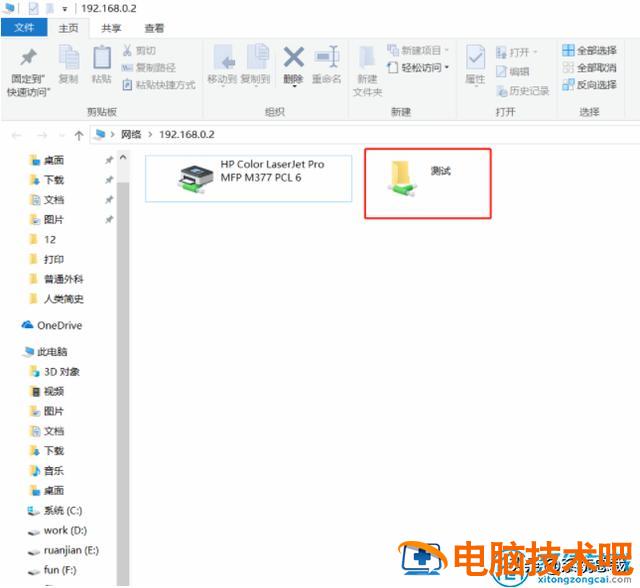The height and width of the screenshot is (588, 640).
Task: Click Copy path (复制路径) button
Action: pos(149,67)
